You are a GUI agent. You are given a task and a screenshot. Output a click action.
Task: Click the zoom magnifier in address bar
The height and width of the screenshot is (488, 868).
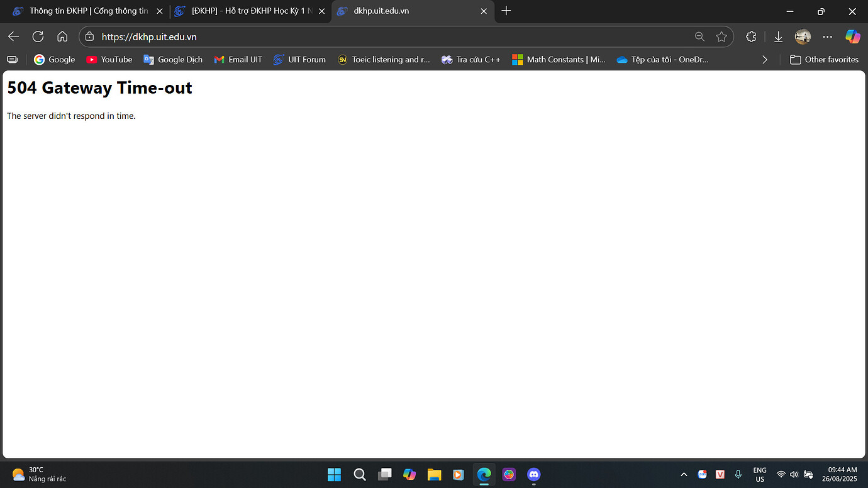click(x=699, y=36)
